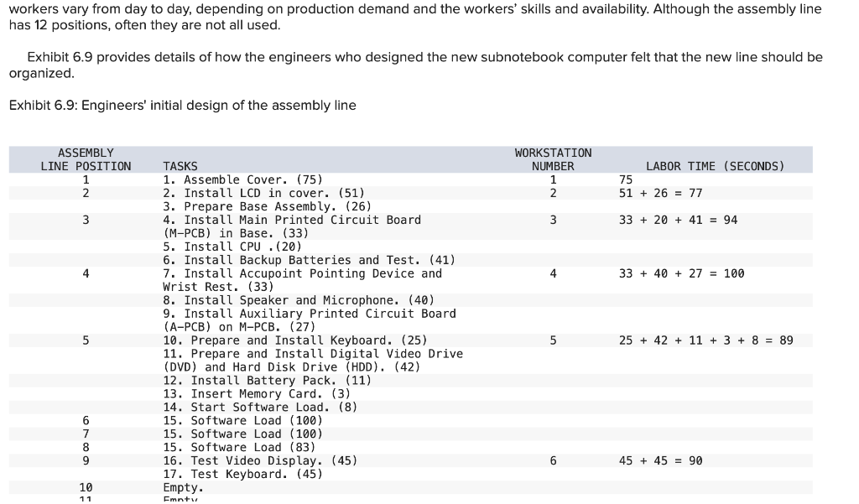
Task: Select the 'LABOR TIME (SECONDS)' column header
Action: (x=715, y=166)
